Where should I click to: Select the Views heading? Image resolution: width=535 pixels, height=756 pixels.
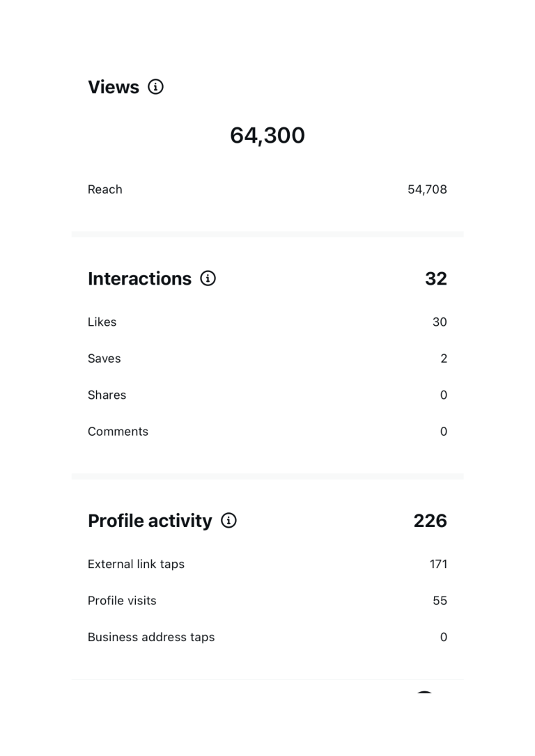coord(114,87)
